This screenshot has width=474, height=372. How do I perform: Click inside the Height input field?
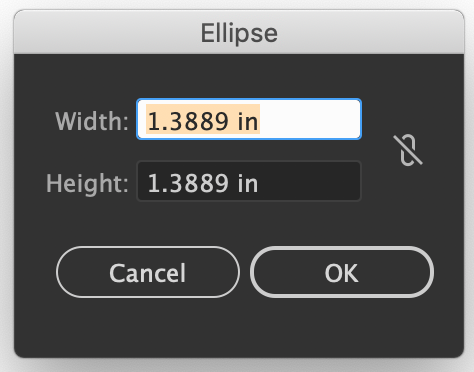249,181
